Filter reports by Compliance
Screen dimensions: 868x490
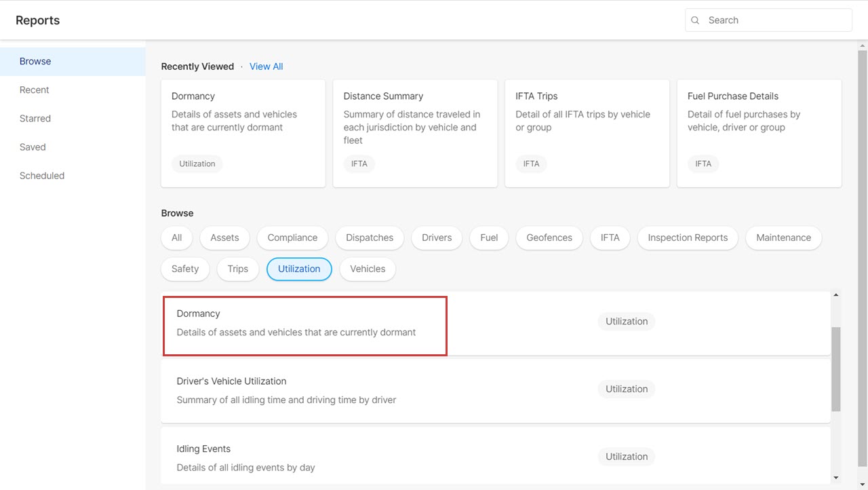point(292,238)
